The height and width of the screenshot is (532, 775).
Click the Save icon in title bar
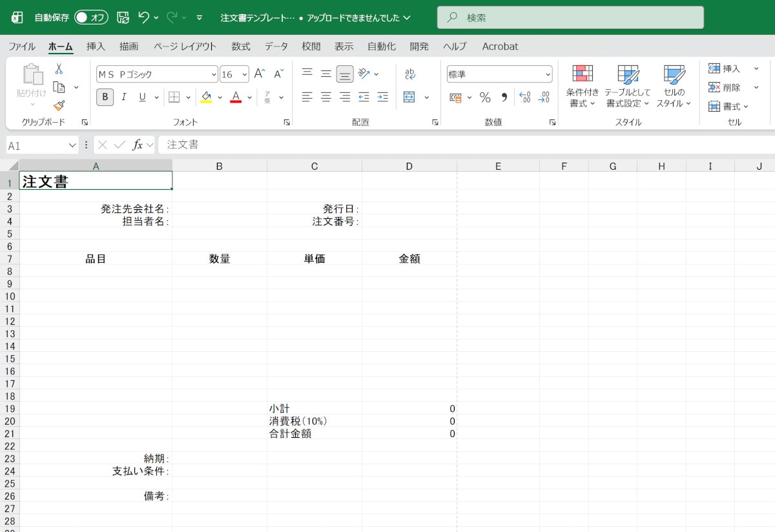tap(123, 17)
